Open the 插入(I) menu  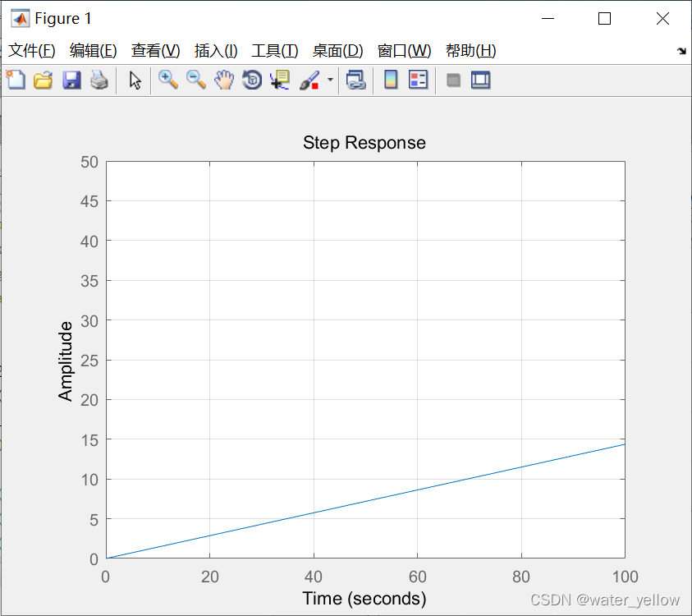[x=216, y=51]
